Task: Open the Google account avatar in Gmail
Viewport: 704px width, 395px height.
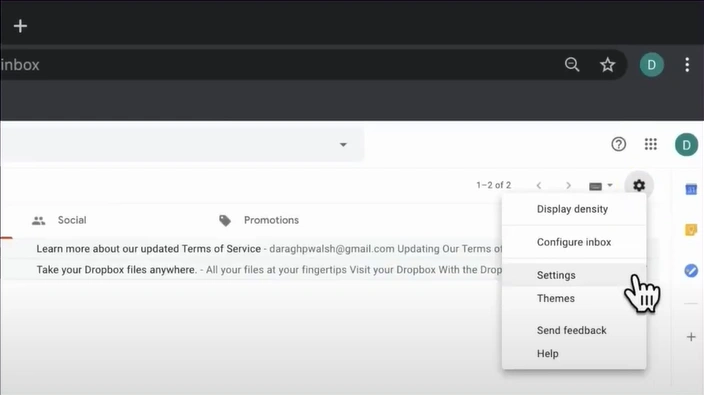Action: coord(686,145)
